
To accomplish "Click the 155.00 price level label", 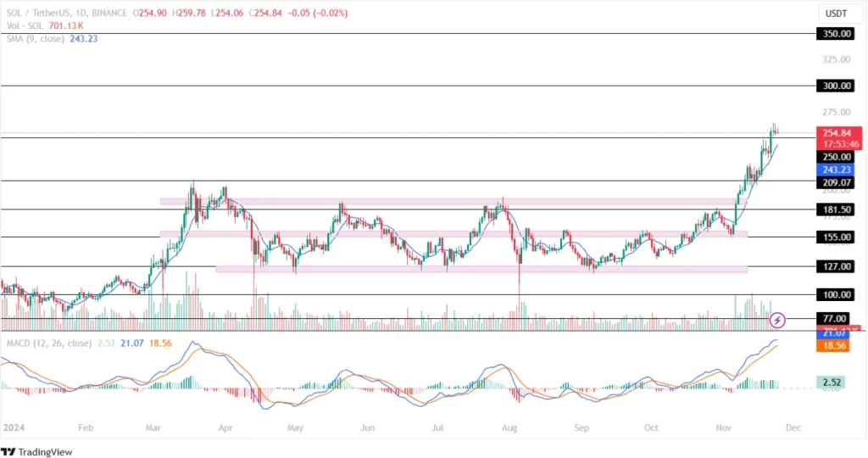I will 836,237.
